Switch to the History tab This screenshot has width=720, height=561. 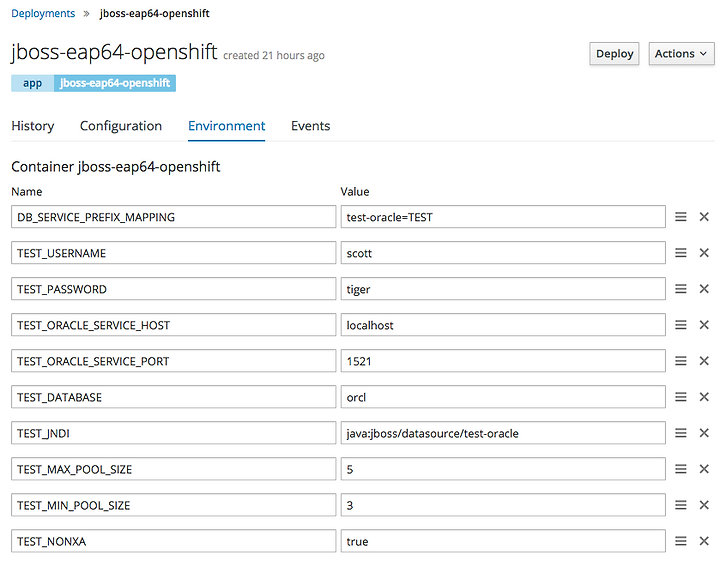pos(33,126)
